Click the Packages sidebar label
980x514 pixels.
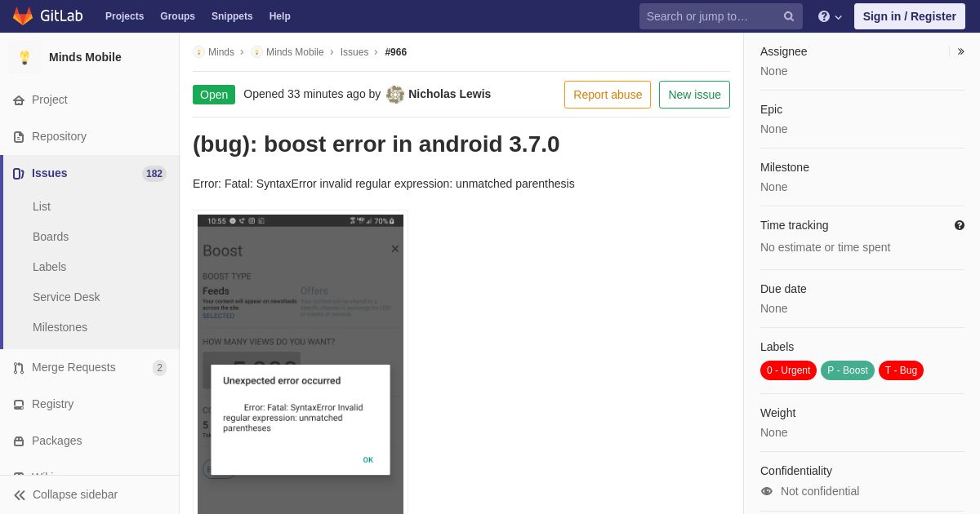(x=56, y=441)
